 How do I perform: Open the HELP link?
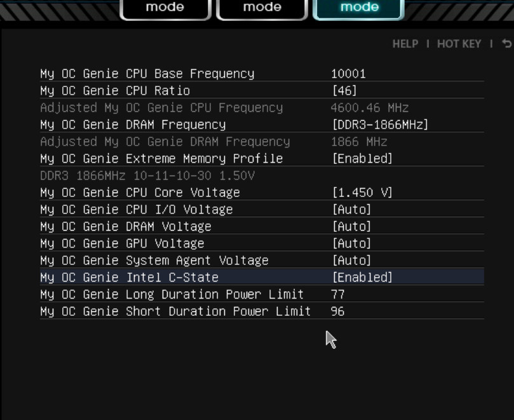click(x=405, y=44)
